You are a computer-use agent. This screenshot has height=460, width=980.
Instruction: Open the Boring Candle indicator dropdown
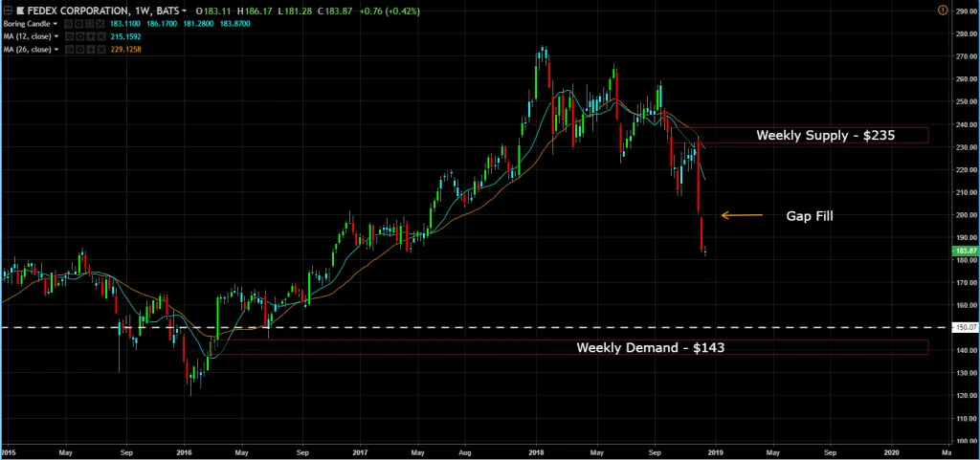point(55,24)
